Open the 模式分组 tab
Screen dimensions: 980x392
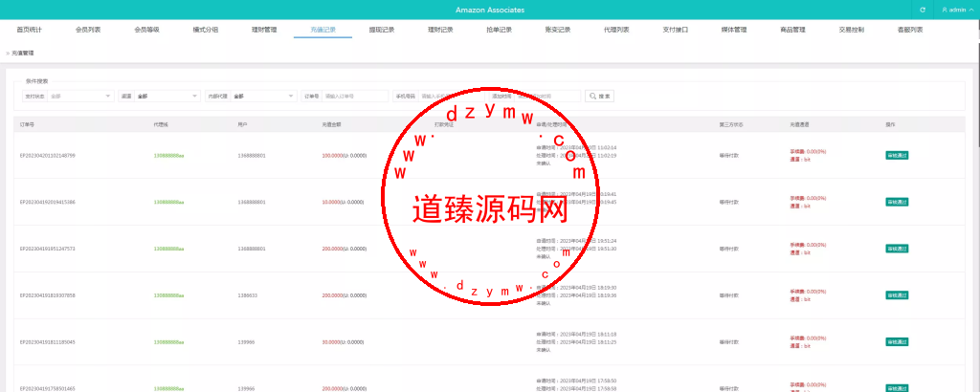click(205, 30)
